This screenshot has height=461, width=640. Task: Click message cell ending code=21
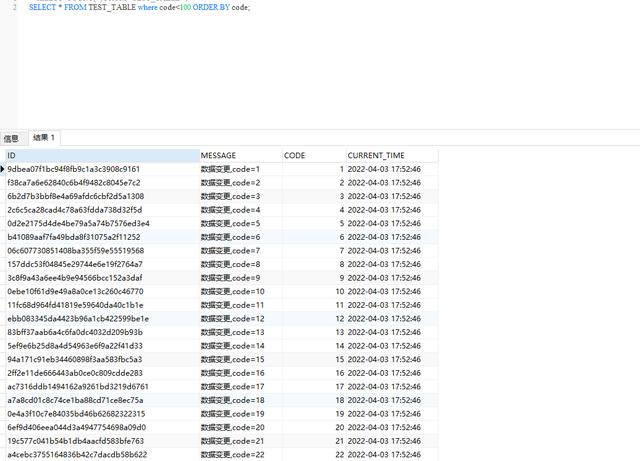pos(240,441)
